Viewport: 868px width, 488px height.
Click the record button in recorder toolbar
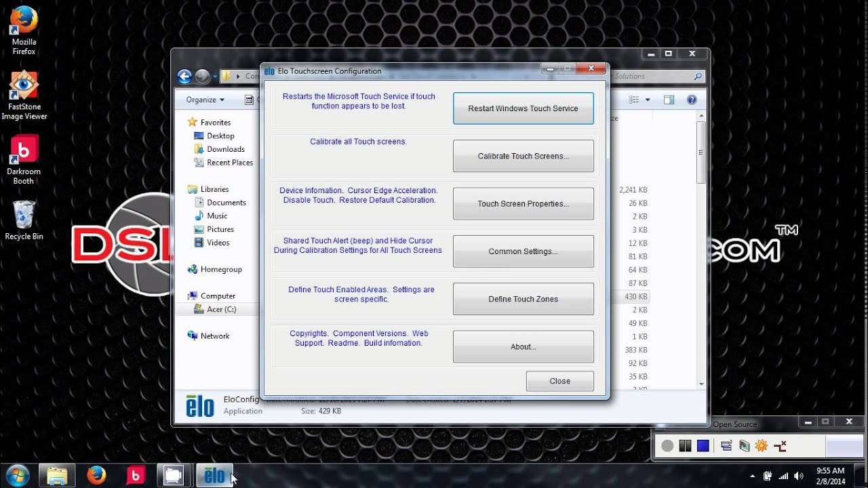click(667, 445)
